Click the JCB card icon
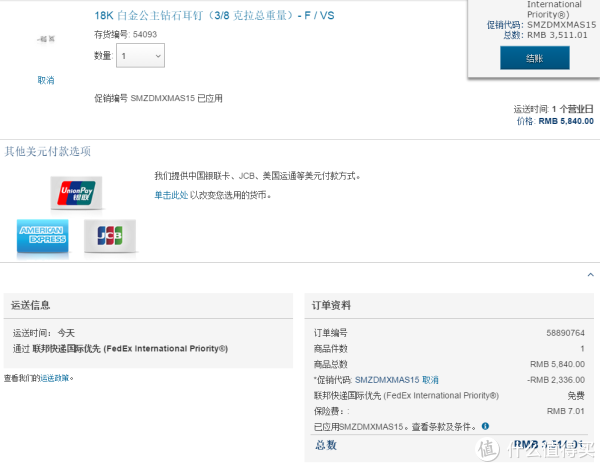This screenshot has width=600, height=467. (110, 236)
